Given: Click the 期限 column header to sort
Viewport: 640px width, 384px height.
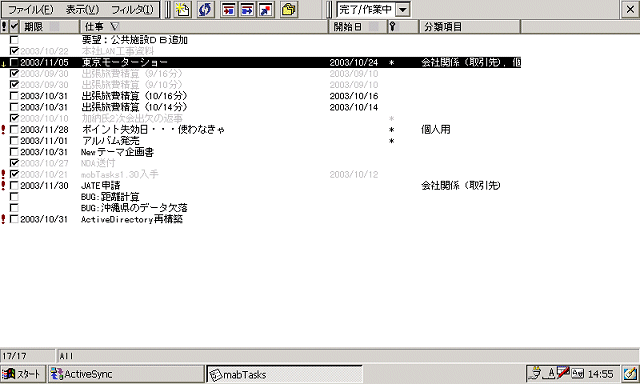Looking at the screenshot, I should click(x=49, y=27).
